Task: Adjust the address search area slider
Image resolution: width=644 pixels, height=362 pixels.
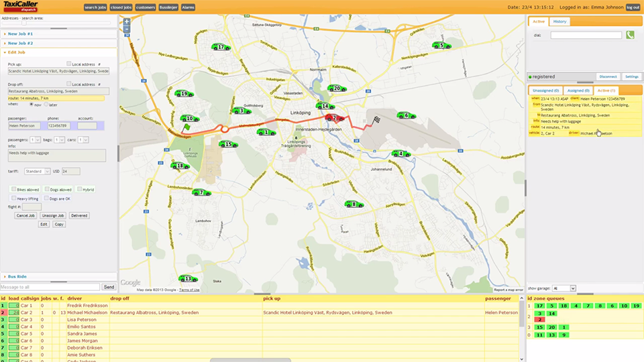Action: [x=24, y=23]
